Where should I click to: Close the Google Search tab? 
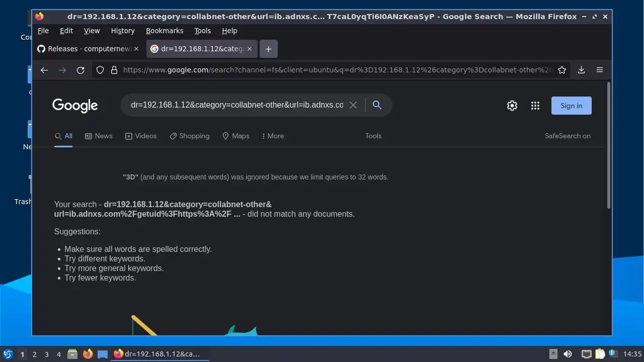pos(250,49)
